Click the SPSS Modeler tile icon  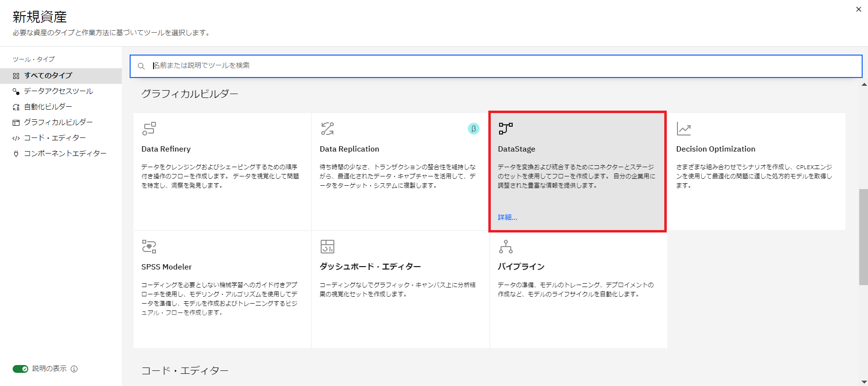click(x=149, y=247)
